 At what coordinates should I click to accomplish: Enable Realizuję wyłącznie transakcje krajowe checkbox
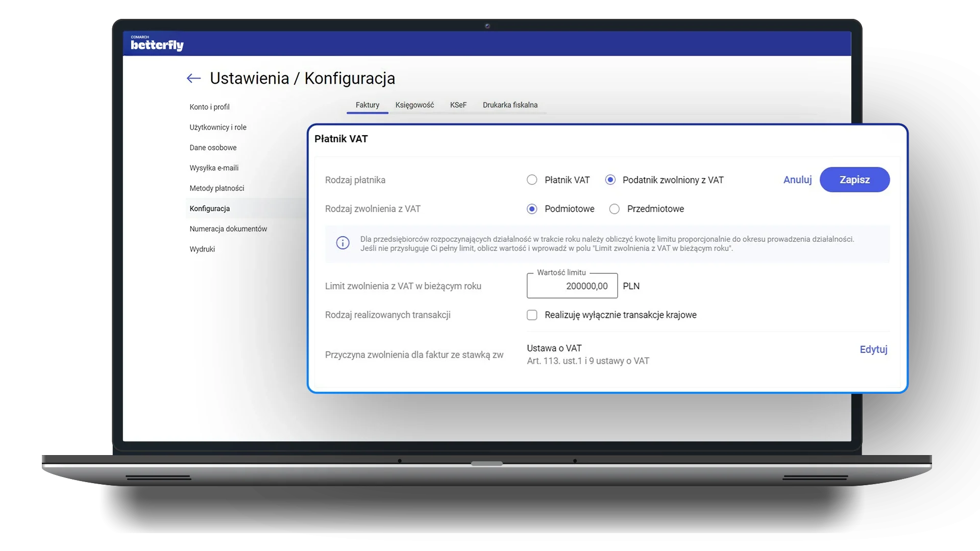click(532, 315)
